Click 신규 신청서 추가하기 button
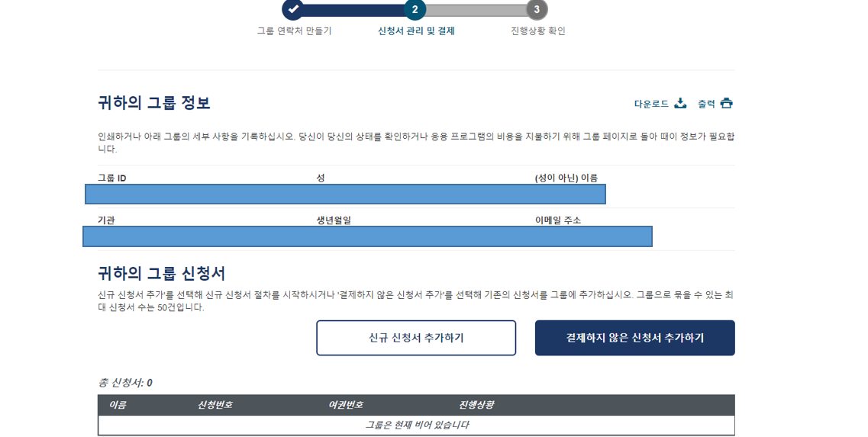 (416, 338)
